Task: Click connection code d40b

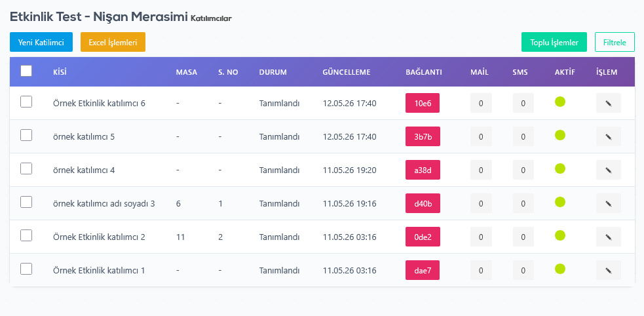Action: pos(423,203)
